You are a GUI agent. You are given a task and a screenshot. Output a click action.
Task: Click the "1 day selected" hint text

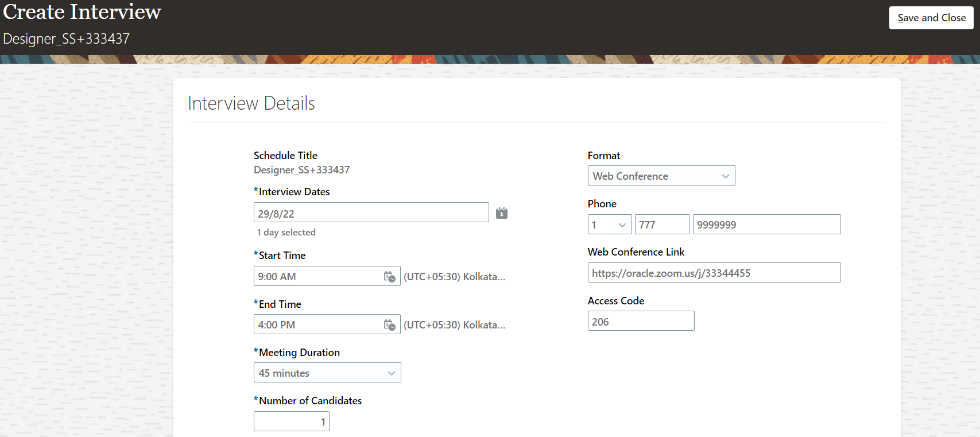pos(286,233)
